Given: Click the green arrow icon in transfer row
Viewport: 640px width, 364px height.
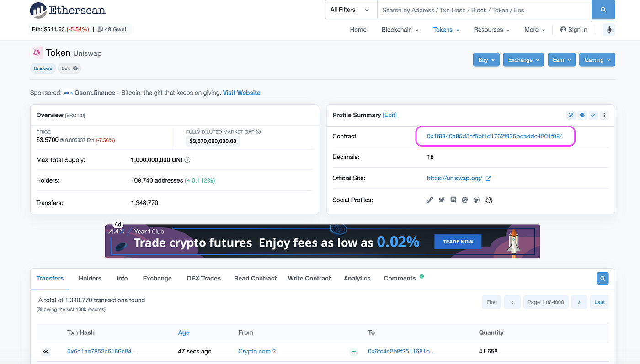Looking at the screenshot, I should (354, 352).
